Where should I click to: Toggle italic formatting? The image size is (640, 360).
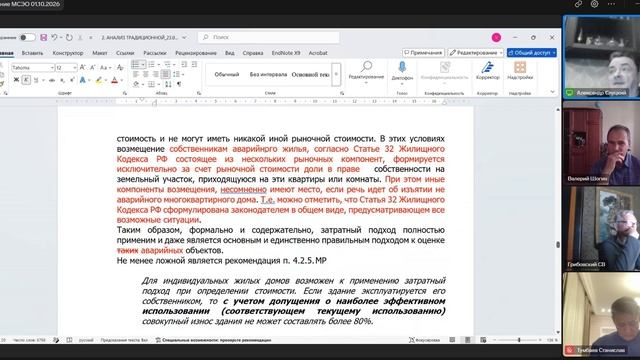pyautogui.click(x=26, y=80)
